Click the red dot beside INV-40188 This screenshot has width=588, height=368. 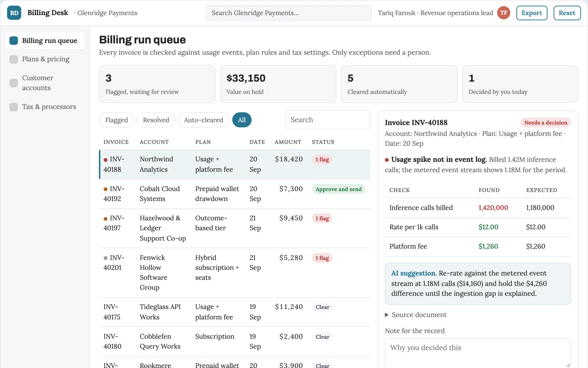105,160
